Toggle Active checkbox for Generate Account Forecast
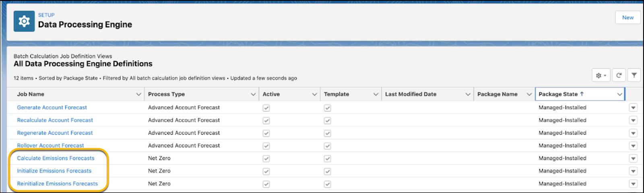This screenshot has width=644, height=193. coord(266,108)
